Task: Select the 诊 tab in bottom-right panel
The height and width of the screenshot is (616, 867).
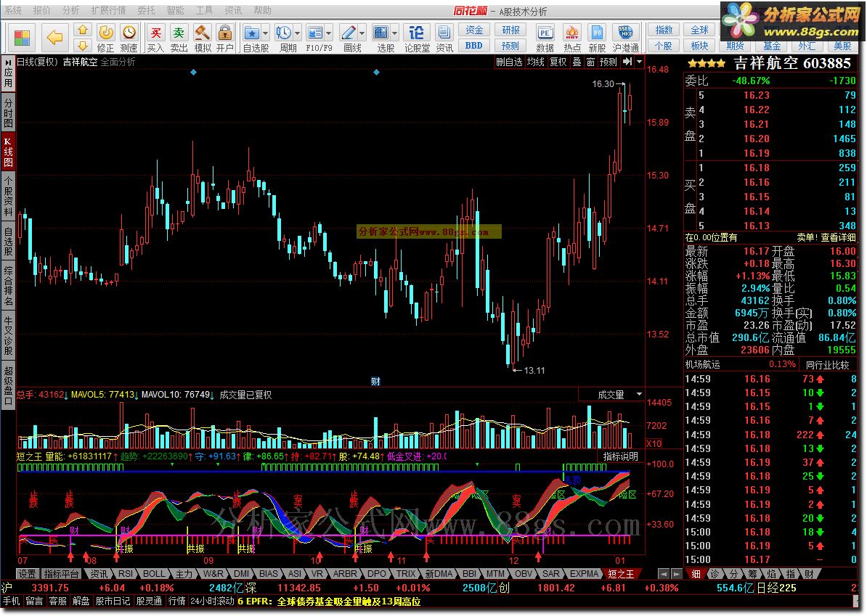Action: pos(715,574)
